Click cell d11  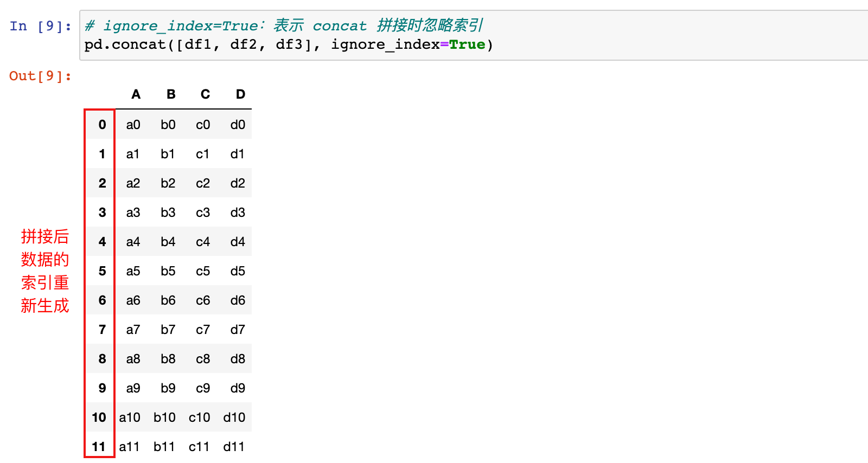(234, 447)
